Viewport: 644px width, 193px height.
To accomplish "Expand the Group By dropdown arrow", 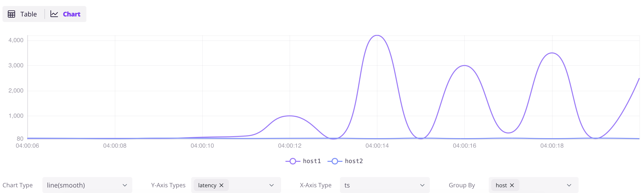I will pos(569,185).
